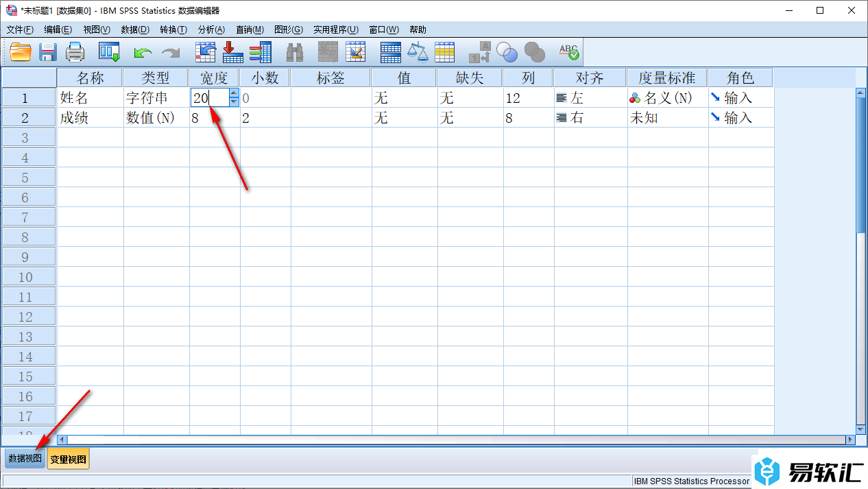This screenshot has height=489, width=868.
Task: Click the Show All Variables grey circles icon
Action: coord(535,52)
